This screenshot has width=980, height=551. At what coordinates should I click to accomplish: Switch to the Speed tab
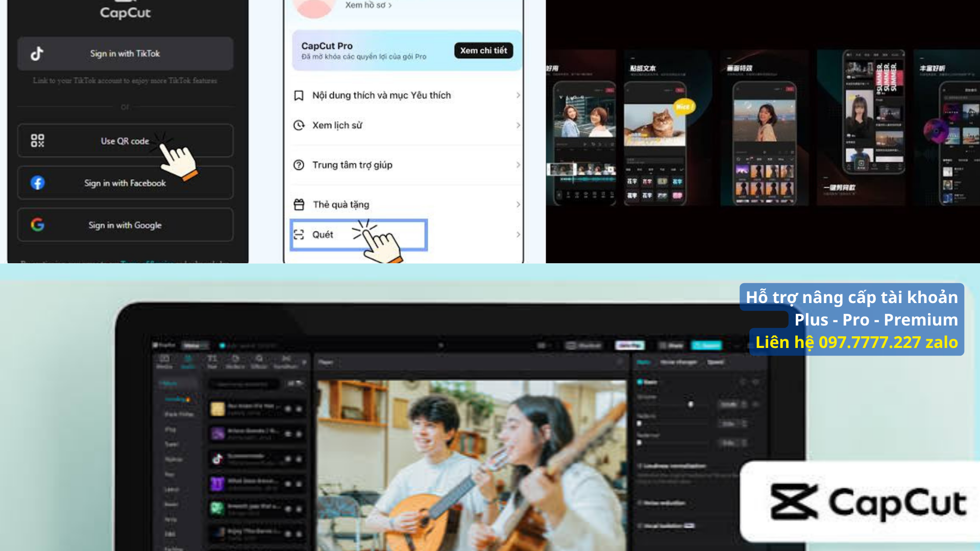(x=716, y=362)
